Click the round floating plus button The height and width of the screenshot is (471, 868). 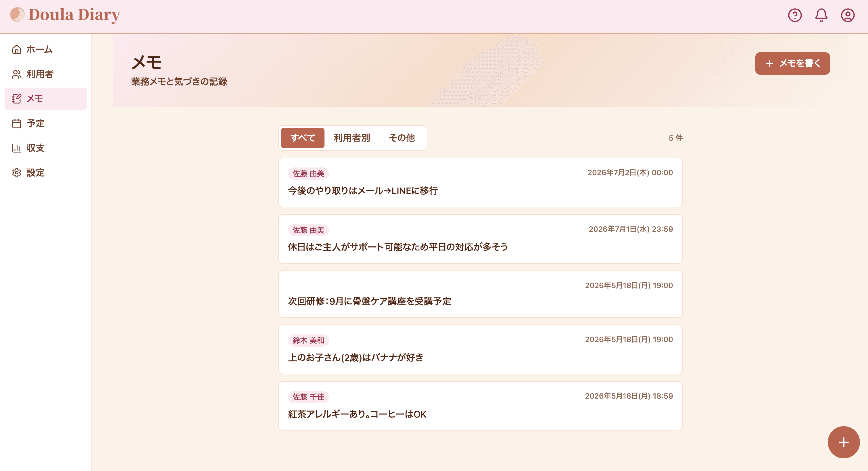tap(843, 442)
